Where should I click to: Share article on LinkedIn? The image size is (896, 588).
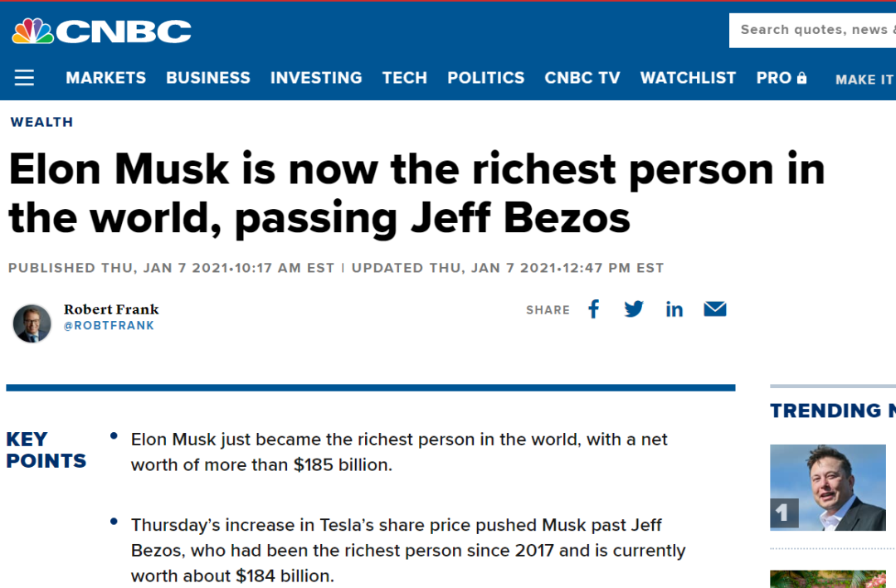click(674, 309)
